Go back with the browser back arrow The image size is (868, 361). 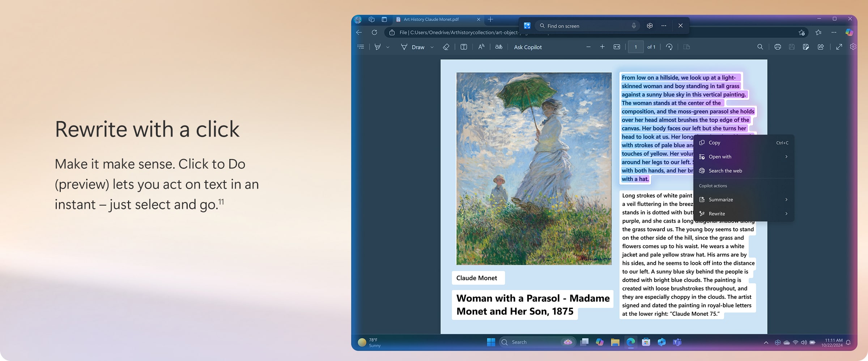click(359, 33)
